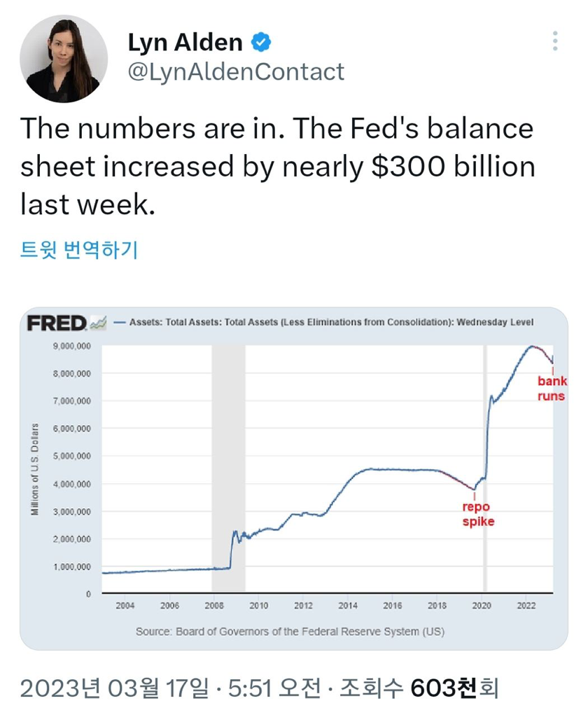Click the Total Assets legend title text

(x=332, y=323)
